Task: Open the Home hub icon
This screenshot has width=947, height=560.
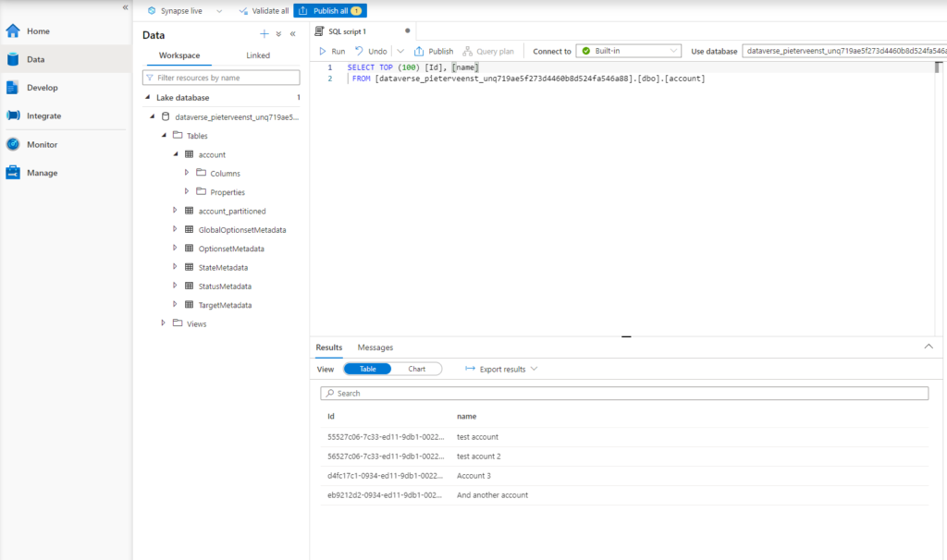Action: pyautogui.click(x=13, y=30)
